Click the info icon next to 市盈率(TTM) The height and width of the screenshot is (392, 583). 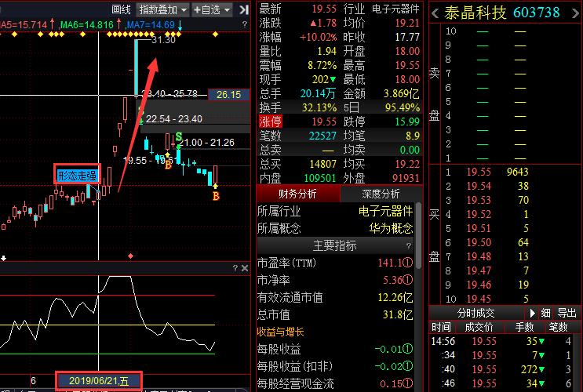click(406, 263)
